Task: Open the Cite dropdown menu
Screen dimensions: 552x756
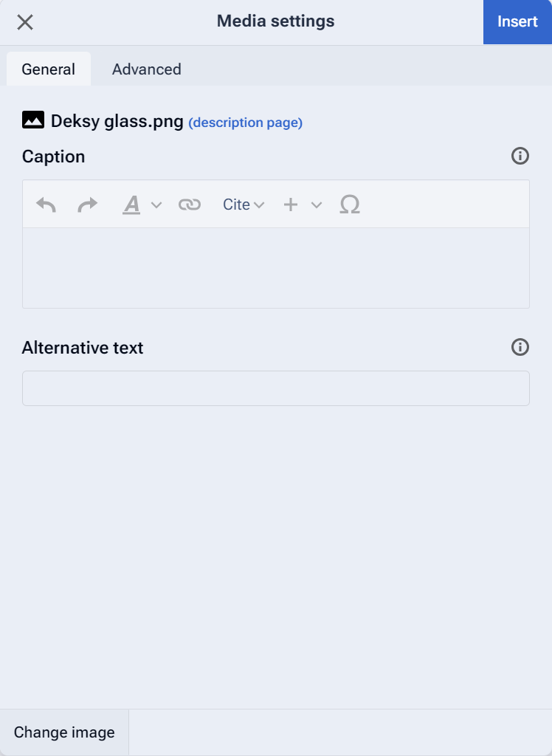Action: 244,205
